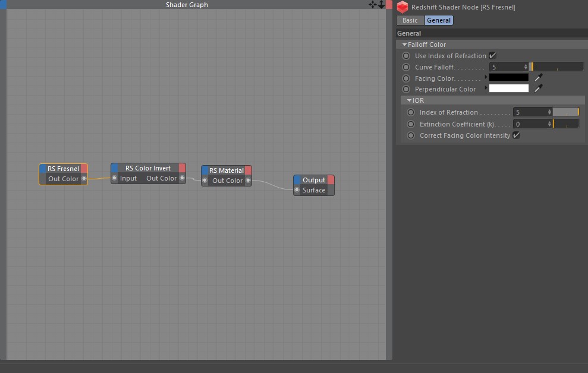
Task: Click the pan arrows icon in Shader Graph header
Action: (372, 5)
